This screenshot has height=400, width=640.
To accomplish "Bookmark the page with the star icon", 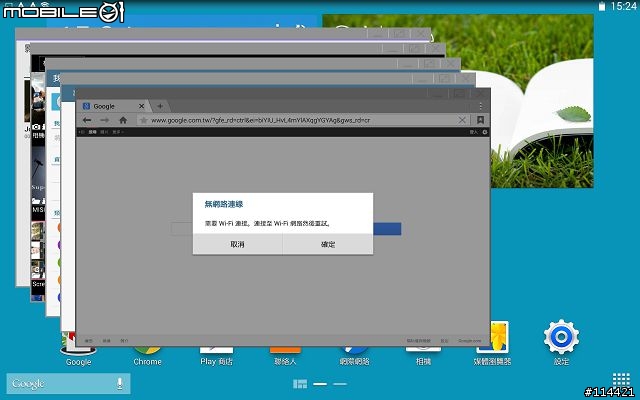I will (143, 120).
